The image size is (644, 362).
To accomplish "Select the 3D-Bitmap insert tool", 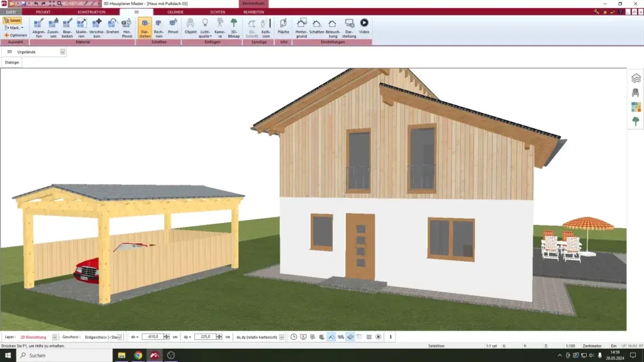I will (233, 28).
